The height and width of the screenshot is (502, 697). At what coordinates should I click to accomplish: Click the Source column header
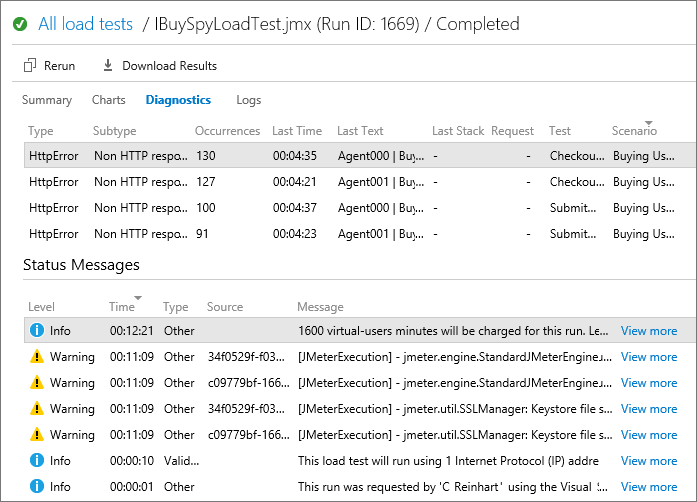point(225,307)
